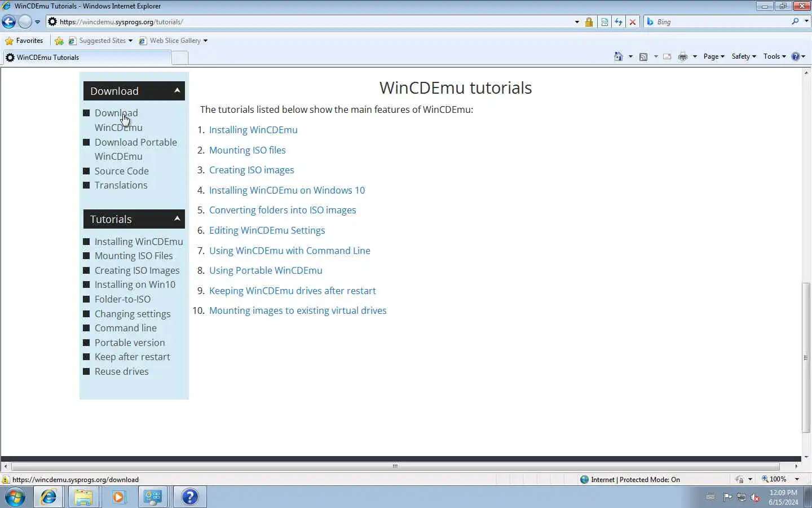This screenshot has width=812, height=508.
Task: Open the Favorites star button
Action: coord(24,41)
